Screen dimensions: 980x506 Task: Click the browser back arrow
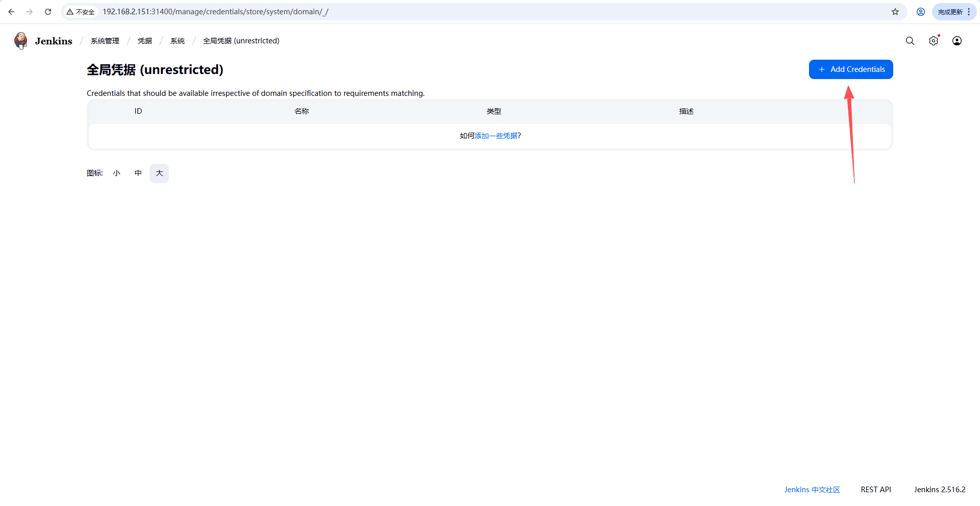click(x=11, y=12)
